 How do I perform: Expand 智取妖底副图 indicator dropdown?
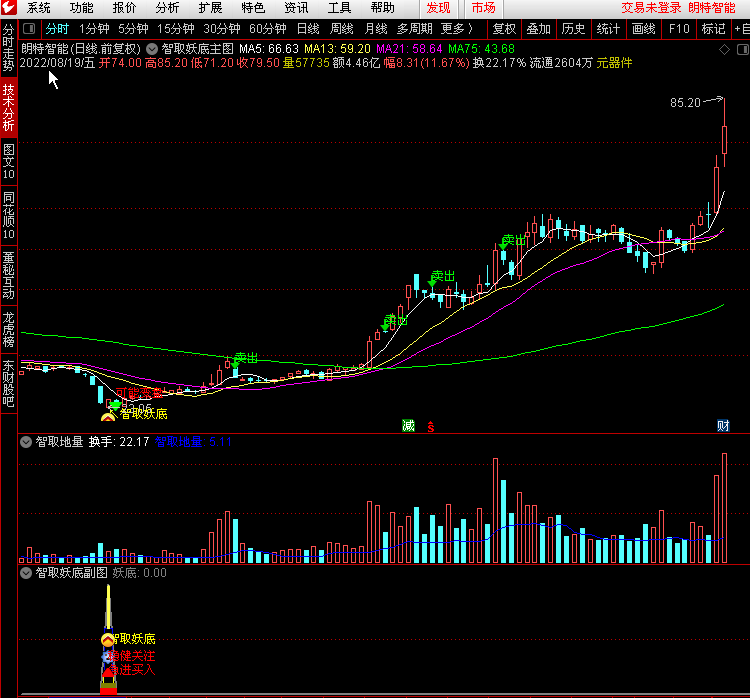click(x=26, y=573)
